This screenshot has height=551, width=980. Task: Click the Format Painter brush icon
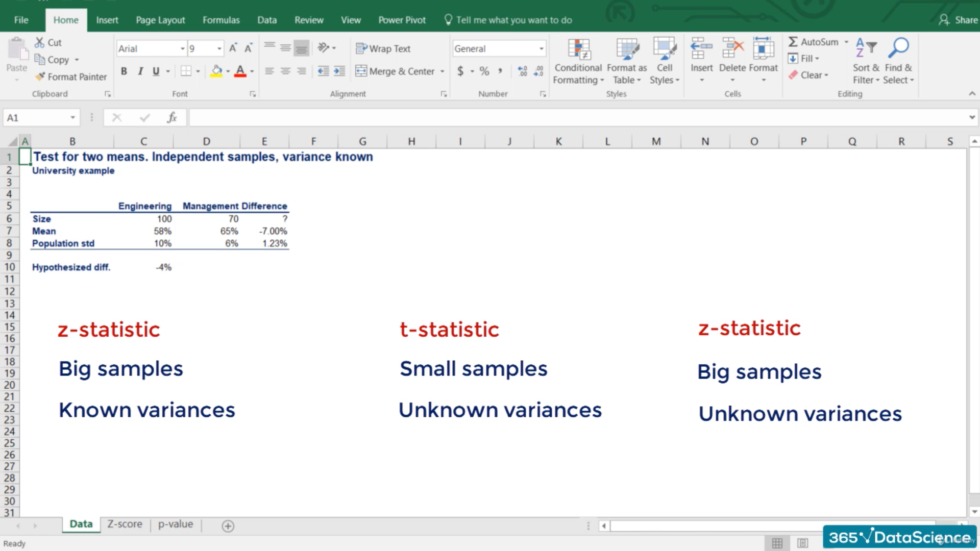40,77
